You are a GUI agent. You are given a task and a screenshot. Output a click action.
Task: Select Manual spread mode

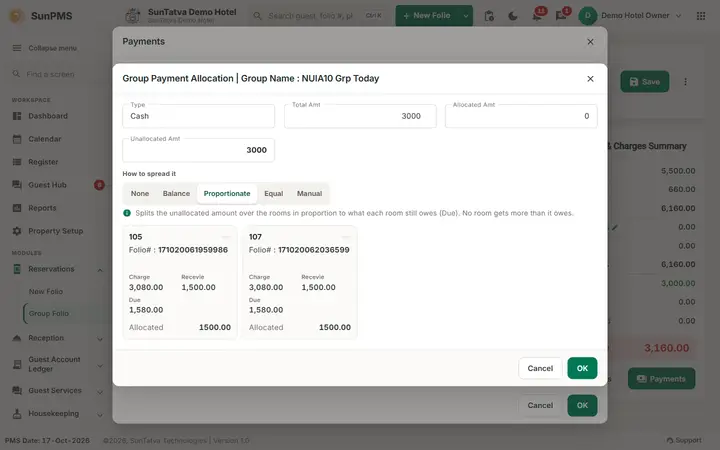(309, 193)
